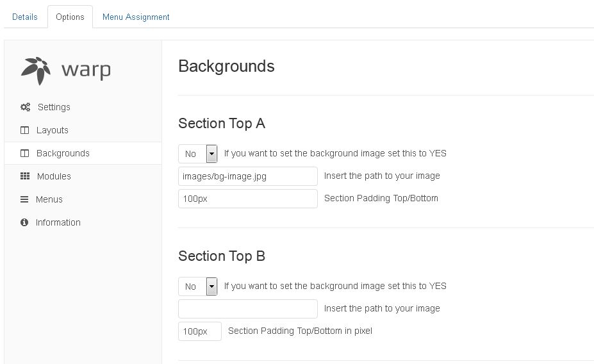The width and height of the screenshot is (594, 364).
Task: Open the Modules sidebar section
Action: [x=54, y=176]
